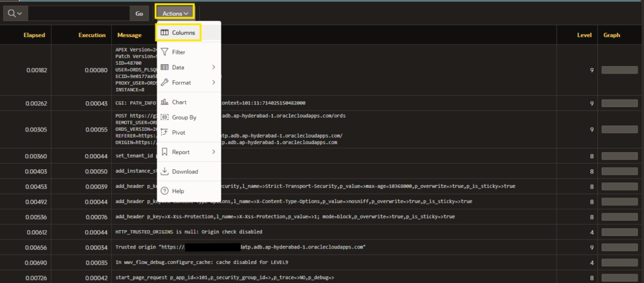Image resolution: width=644 pixels, height=283 pixels.
Task: Click graph bar in the 0.00182 row
Action: point(619,70)
